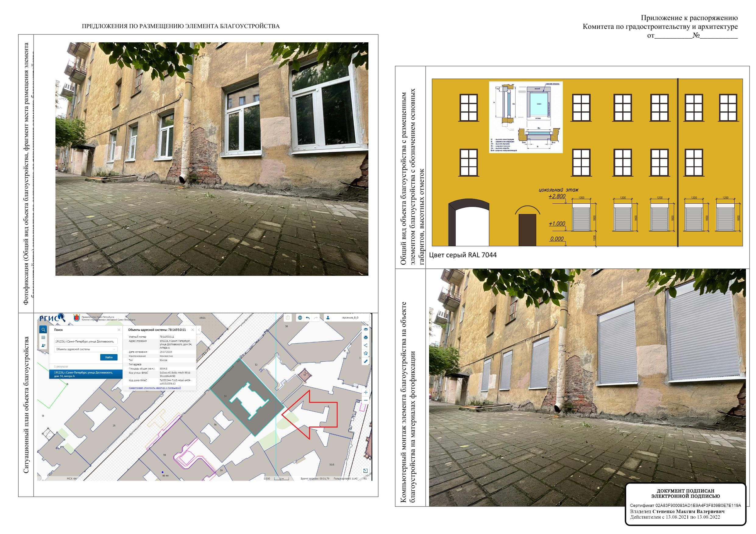Open the hamburger menu icon in RGIS sidebar
Screen dimensions: 756x534
(43, 338)
